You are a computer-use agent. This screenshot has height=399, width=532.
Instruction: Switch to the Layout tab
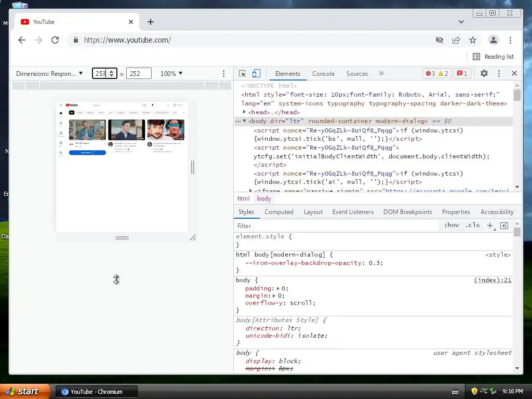[313, 212]
